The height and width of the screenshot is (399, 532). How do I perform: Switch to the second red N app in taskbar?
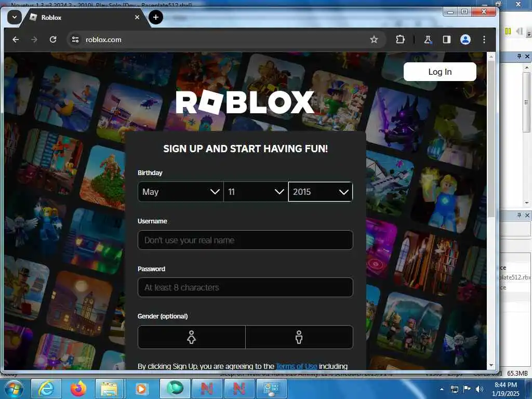[239, 389]
